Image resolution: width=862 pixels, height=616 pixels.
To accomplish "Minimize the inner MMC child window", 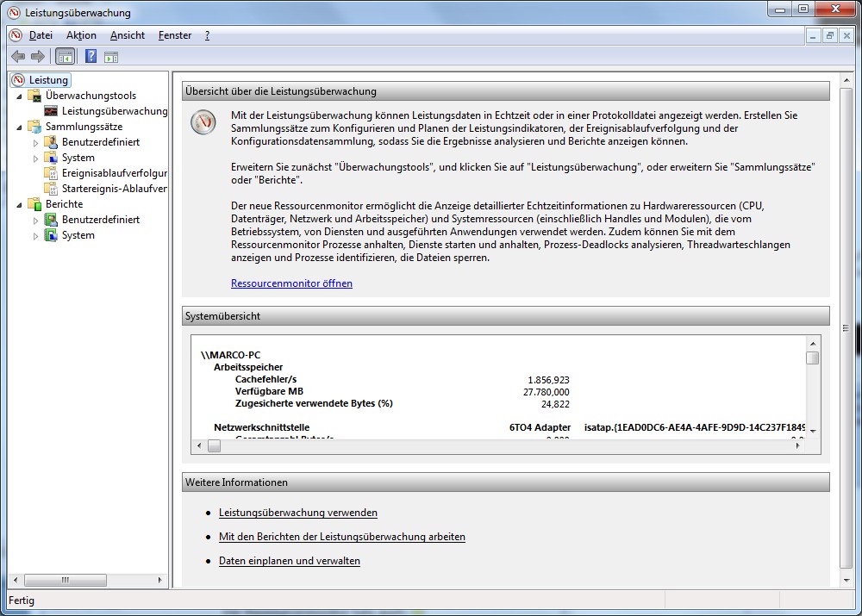I will tap(813, 35).
